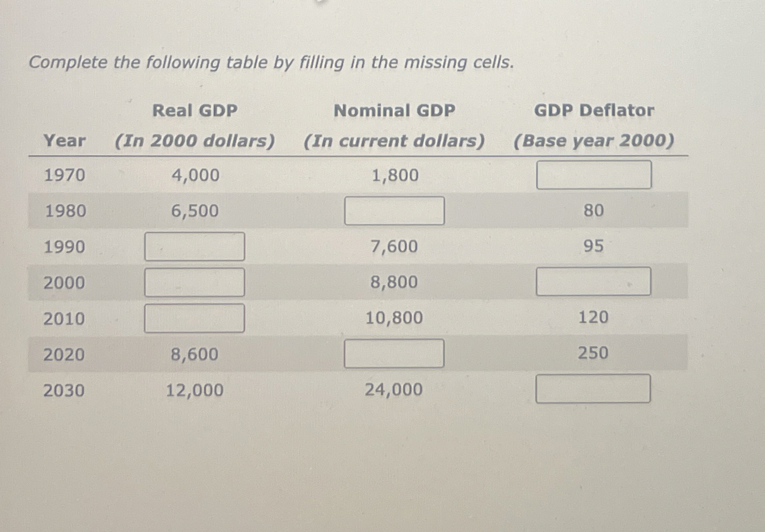Select the Real GDP input for 2010
The image size is (765, 532).
click(194, 318)
